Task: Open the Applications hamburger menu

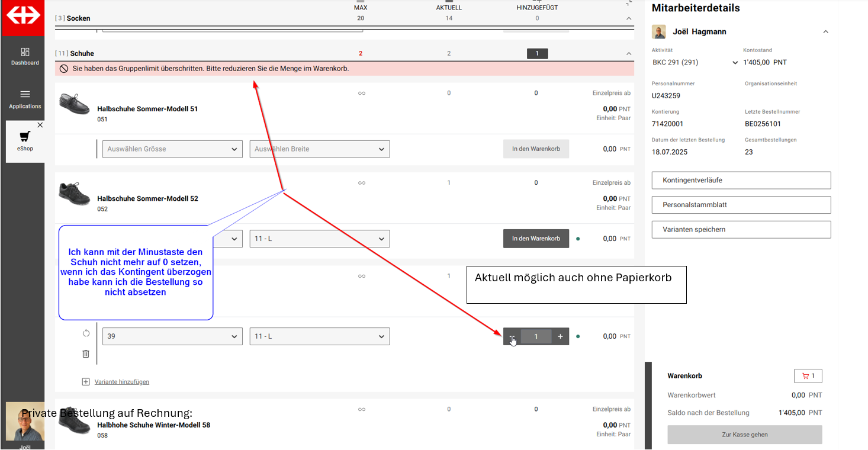Action: 25,98
